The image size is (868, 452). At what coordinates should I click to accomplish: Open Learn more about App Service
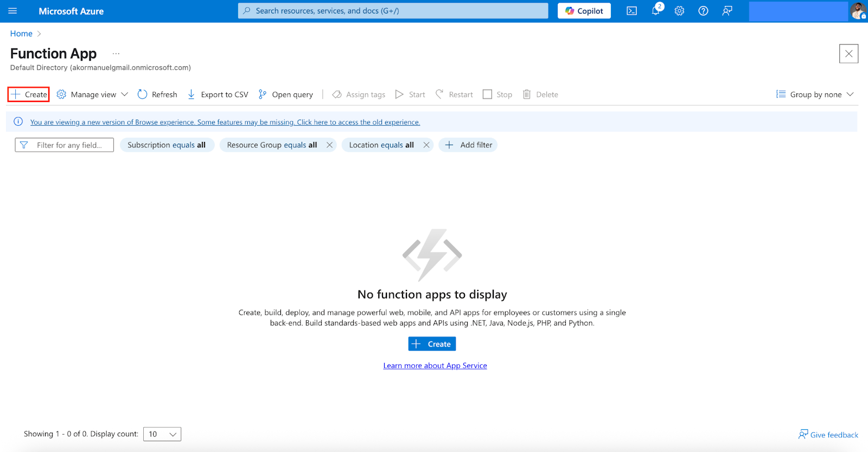[435, 366]
